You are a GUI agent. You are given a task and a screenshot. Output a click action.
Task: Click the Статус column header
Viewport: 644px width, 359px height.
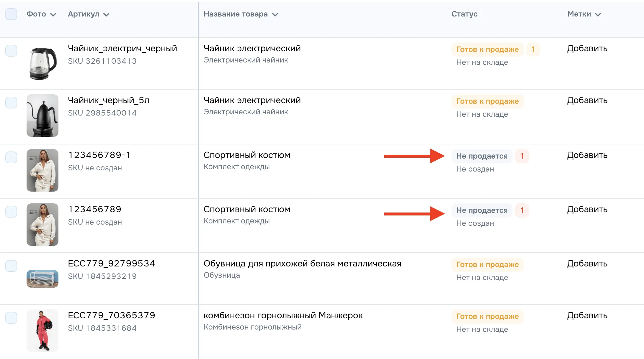point(464,14)
